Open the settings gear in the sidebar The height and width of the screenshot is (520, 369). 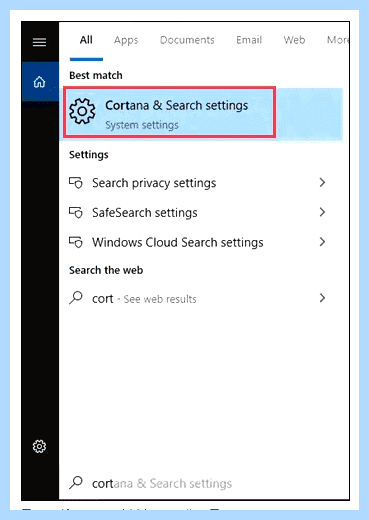tap(39, 446)
